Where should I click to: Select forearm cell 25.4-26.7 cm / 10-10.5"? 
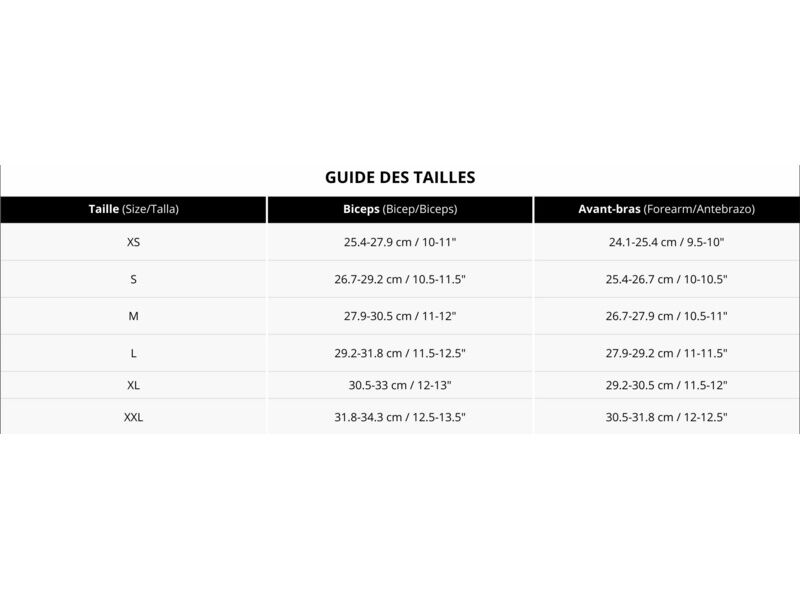[x=667, y=279]
